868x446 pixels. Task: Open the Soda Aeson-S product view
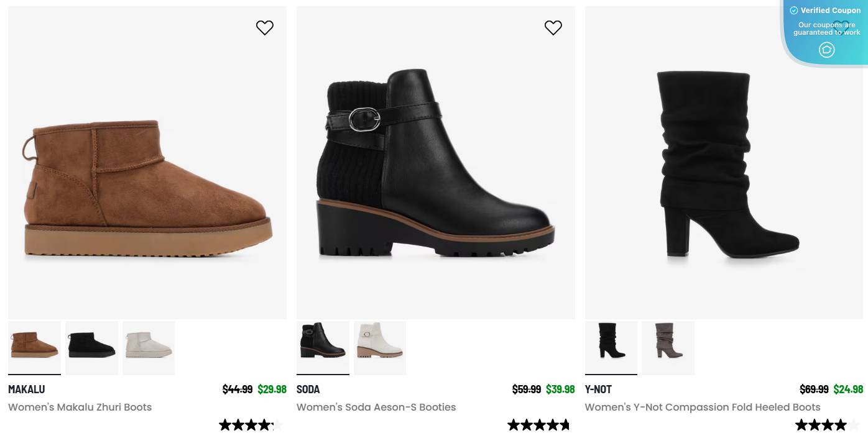tap(435, 163)
